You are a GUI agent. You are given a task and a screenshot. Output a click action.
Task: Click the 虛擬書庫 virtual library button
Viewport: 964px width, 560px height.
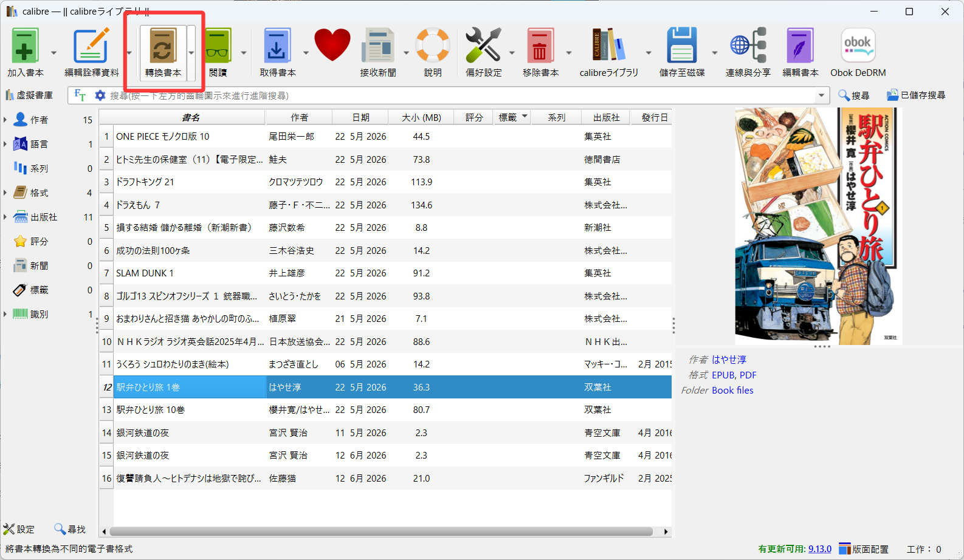pos(29,95)
